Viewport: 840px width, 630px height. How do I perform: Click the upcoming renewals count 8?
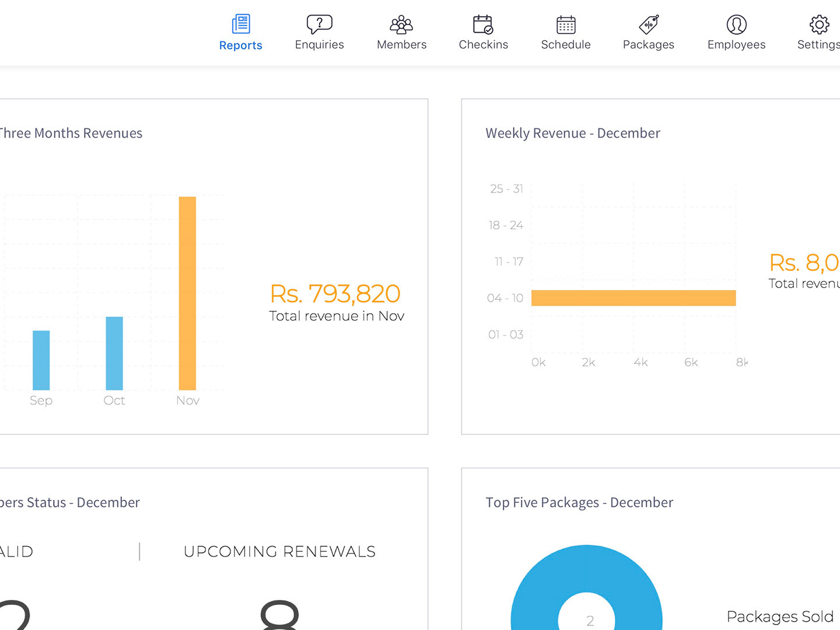pos(279,615)
